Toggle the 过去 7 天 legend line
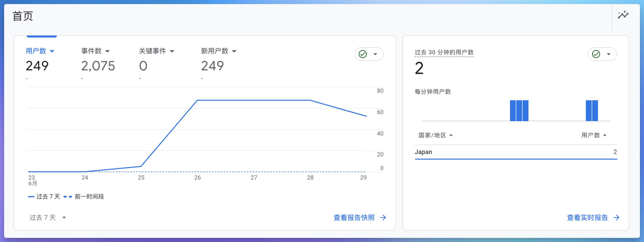The height and width of the screenshot is (242, 644). coord(44,197)
